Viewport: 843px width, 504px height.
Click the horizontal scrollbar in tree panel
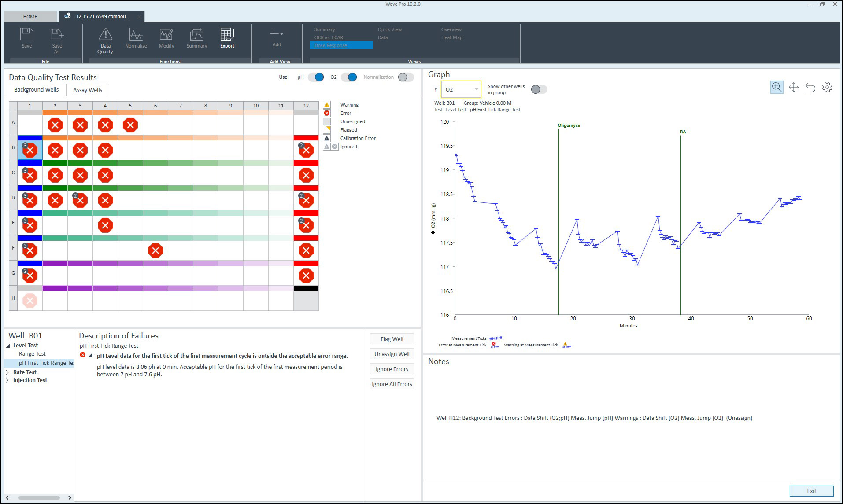[39, 498]
